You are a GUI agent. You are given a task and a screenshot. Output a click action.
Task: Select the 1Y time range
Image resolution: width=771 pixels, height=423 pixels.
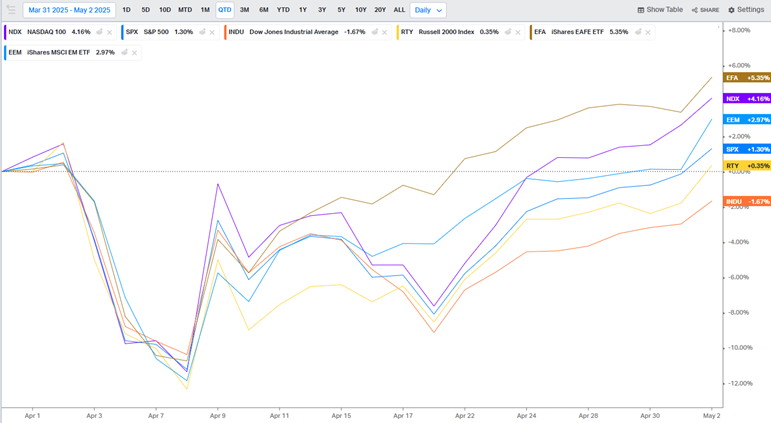(303, 10)
